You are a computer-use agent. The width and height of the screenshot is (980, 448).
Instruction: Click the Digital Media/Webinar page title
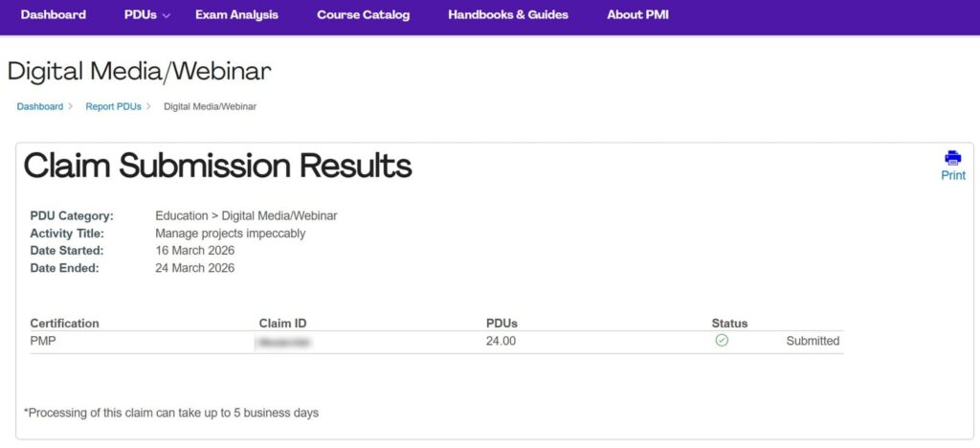(x=139, y=71)
